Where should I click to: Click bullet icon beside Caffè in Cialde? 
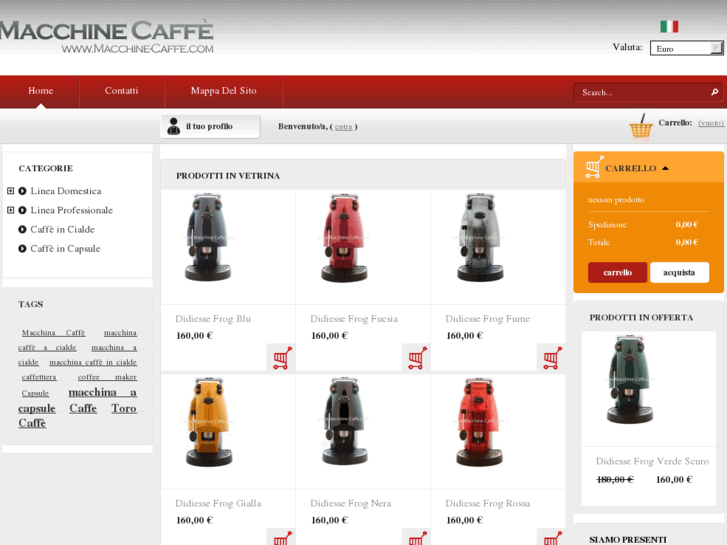point(22,230)
